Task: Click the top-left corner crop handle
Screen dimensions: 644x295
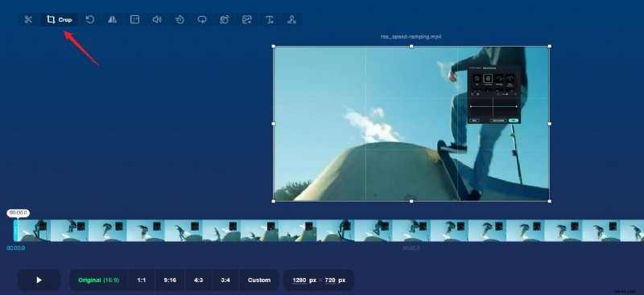Action: pos(274,47)
